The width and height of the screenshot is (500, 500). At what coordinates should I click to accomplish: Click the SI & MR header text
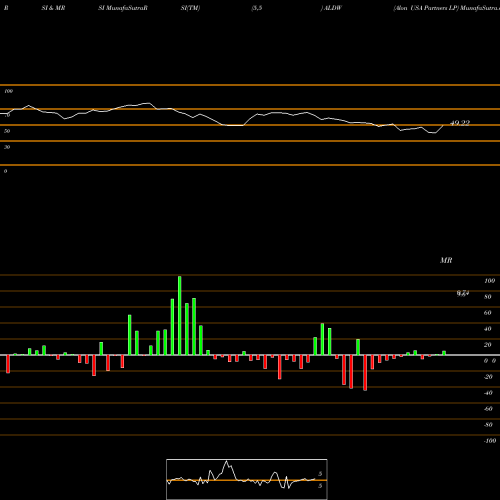(x=53, y=8)
